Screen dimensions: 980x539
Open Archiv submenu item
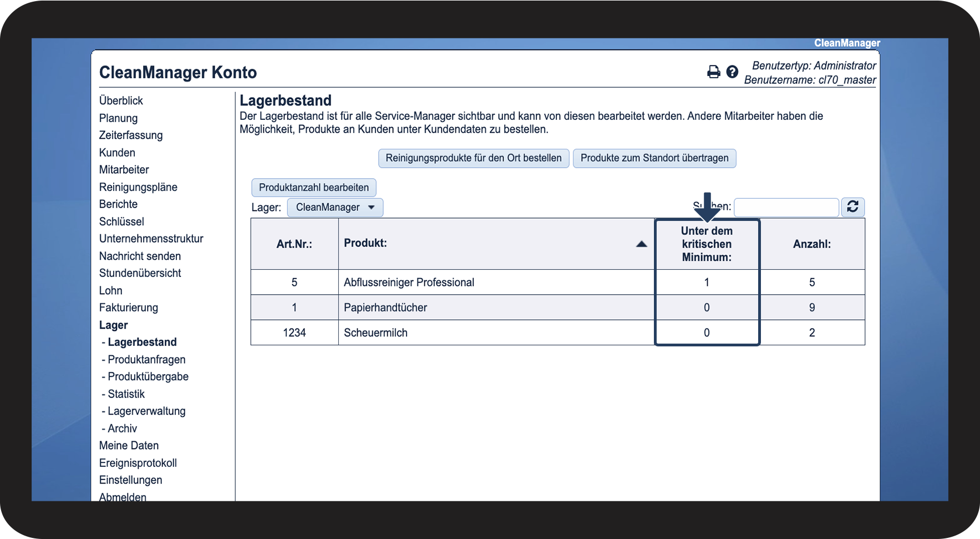pyautogui.click(x=123, y=429)
